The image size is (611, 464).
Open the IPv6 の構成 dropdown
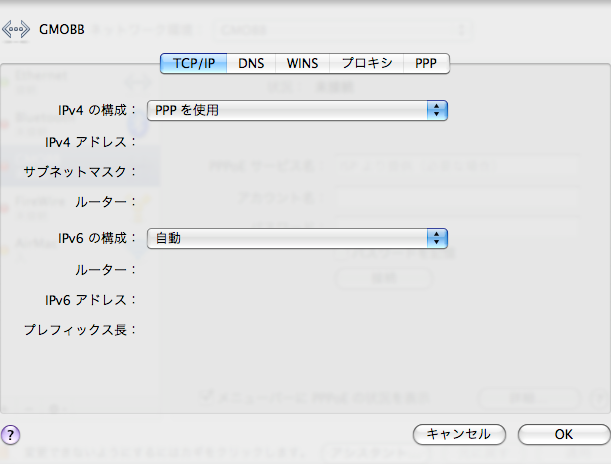(297, 238)
